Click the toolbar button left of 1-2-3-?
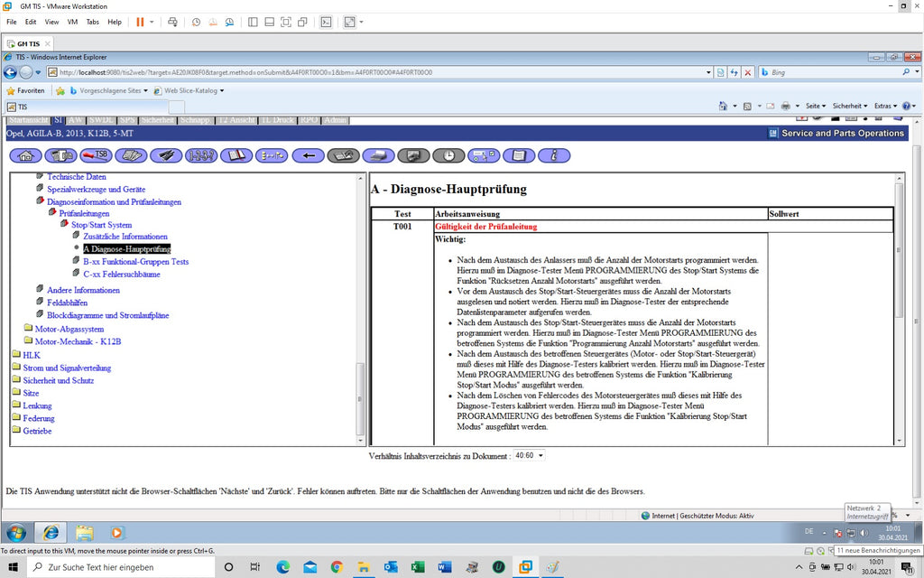924x578 pixels. tap(166, 155)
